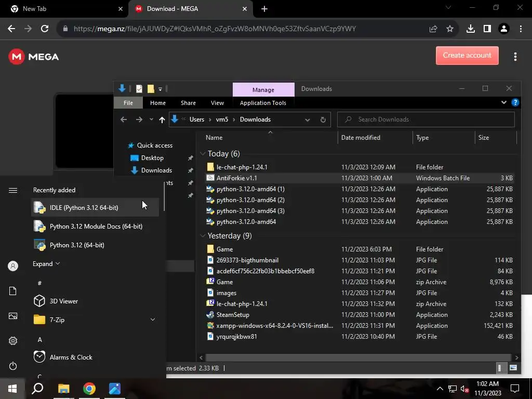Open Alarms & Clock app
532x399 pixels.
click(95, 357)
